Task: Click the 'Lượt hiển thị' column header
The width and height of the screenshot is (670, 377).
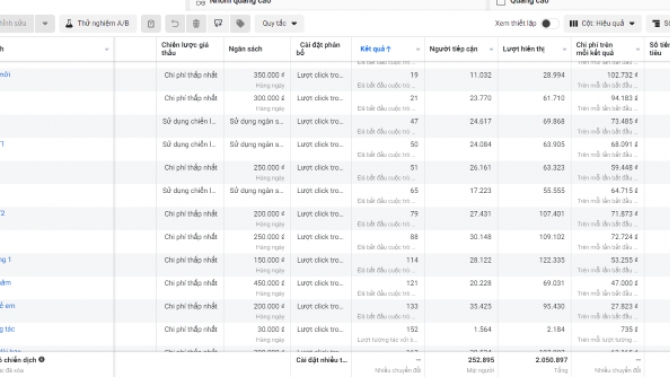Action: pos(523,49)
